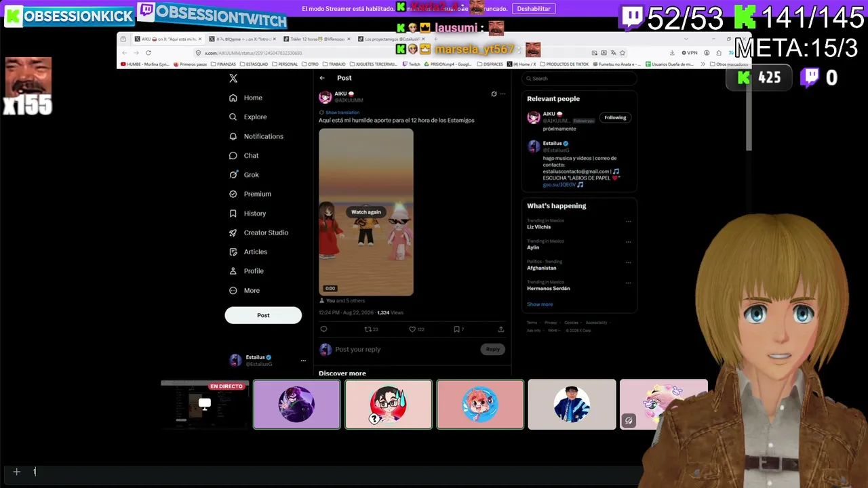Open the Articles icon in sidebar
The image size is (868, 488).
coord(233,251)
